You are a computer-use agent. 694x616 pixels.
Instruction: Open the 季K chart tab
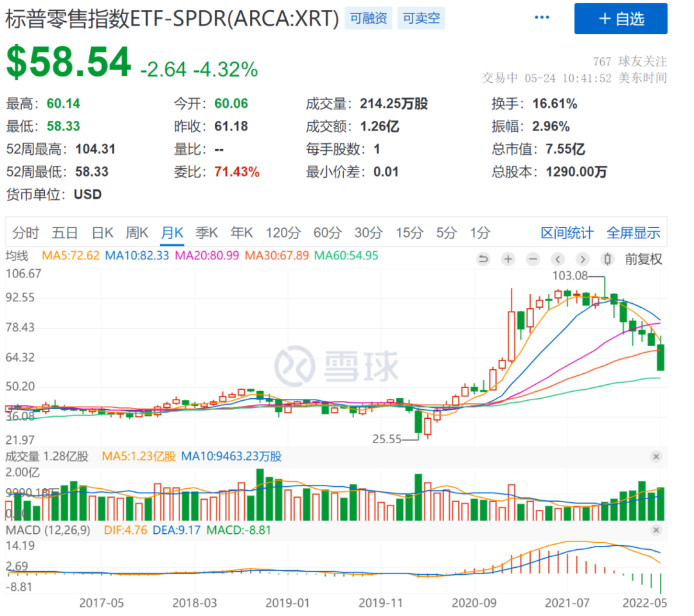pyautogui.click(x=207, y=233)
